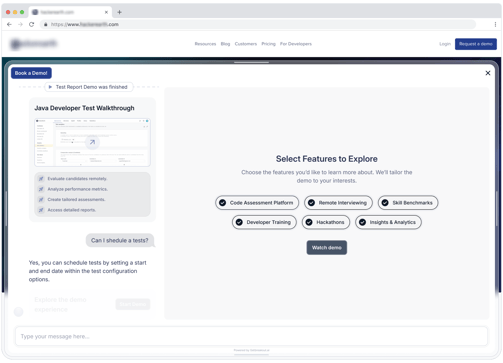Click the faded Start Demo button
Image resolution: width=503 pixels, height=363 pixels.
pos(133,304)
